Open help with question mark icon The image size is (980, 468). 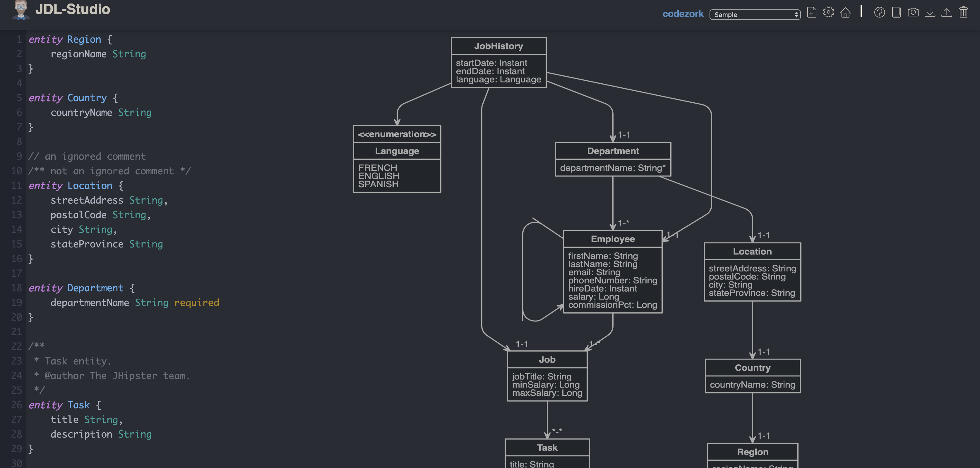click(x=879, y=13)
